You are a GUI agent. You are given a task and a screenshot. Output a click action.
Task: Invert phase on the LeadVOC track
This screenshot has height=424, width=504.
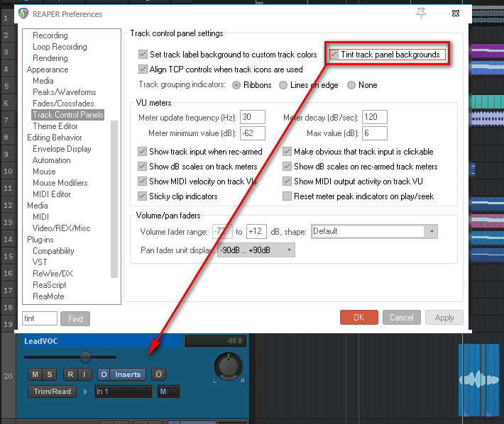158,374
